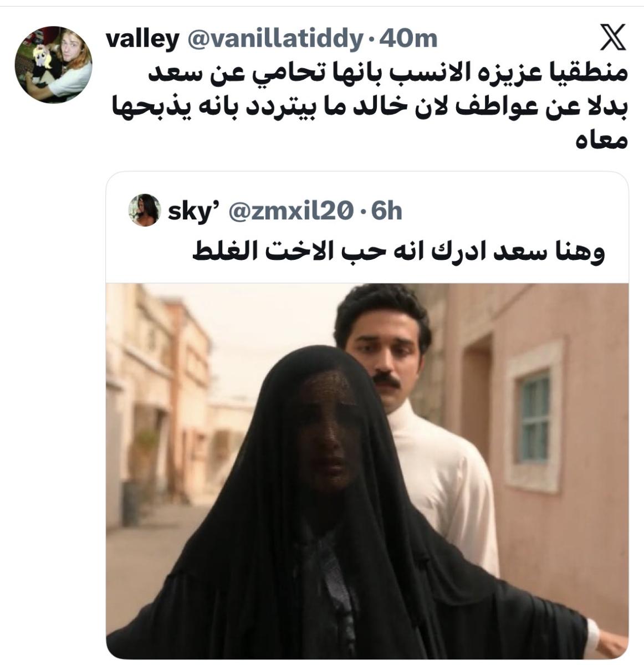Open valley's profile picture
This screenshot has width=644, height=665.
click(53, 64)
